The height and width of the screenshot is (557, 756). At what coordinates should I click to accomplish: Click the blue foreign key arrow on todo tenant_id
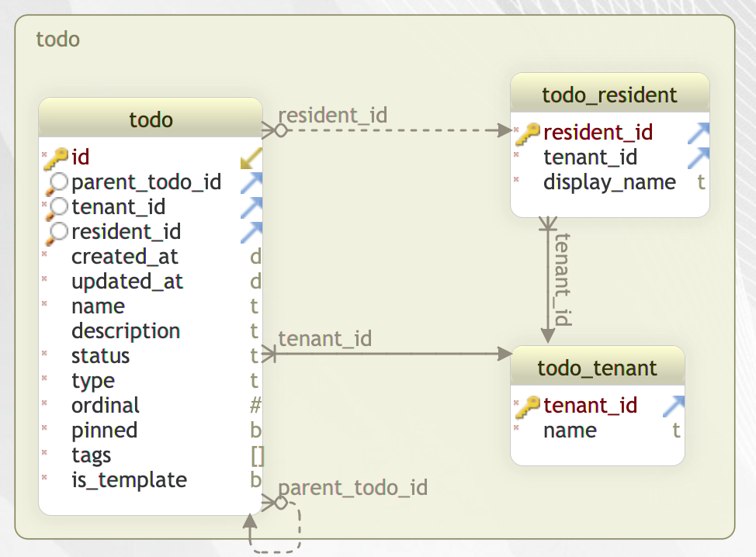coord(251,208)
